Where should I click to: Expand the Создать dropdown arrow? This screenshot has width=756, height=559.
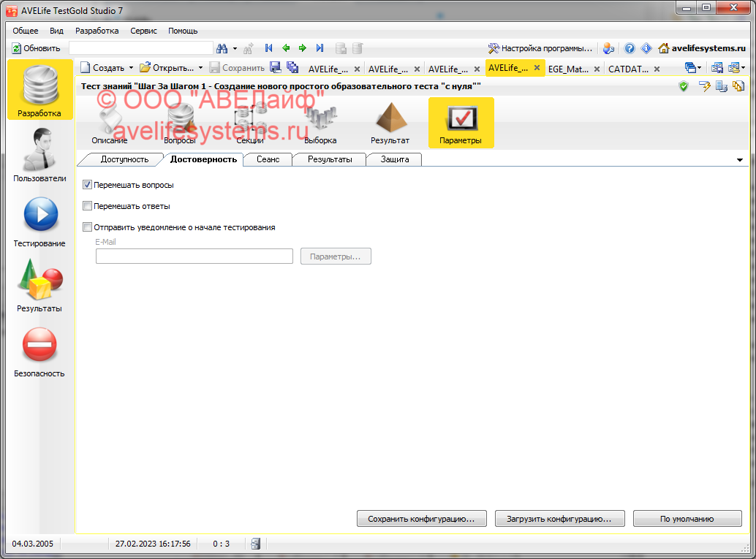pos(131,68)
